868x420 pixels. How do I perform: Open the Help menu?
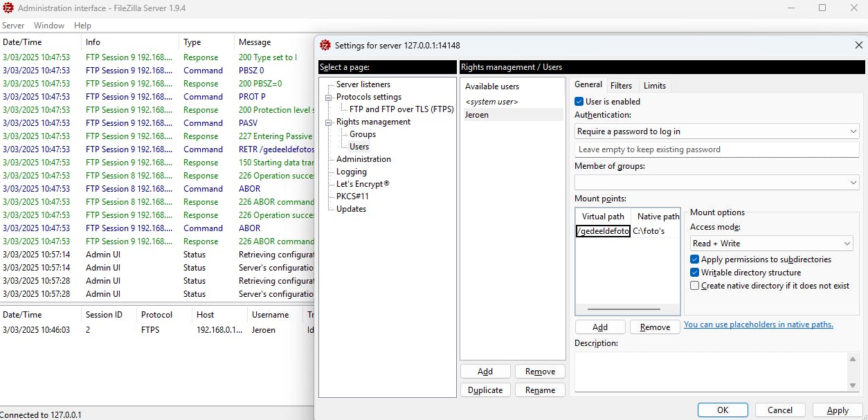[x=82, y=26]
